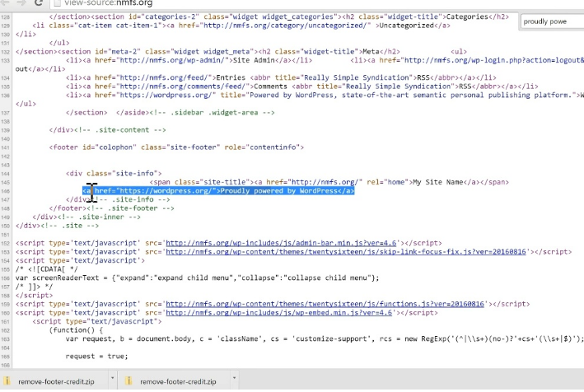Click the '(function() {' line
Viewport: 584px width, 392px height.
coord(76,330)
